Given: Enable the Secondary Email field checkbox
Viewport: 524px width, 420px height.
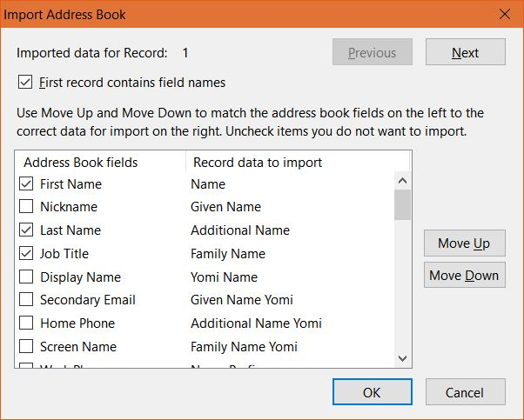Looking at the screenshot, I should pos(26,300).
